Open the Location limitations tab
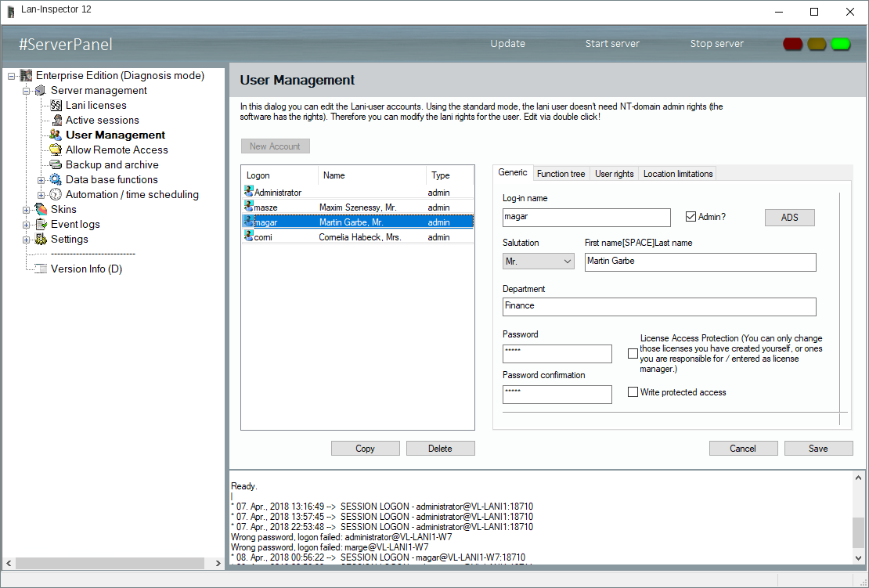 pos(678,174)
